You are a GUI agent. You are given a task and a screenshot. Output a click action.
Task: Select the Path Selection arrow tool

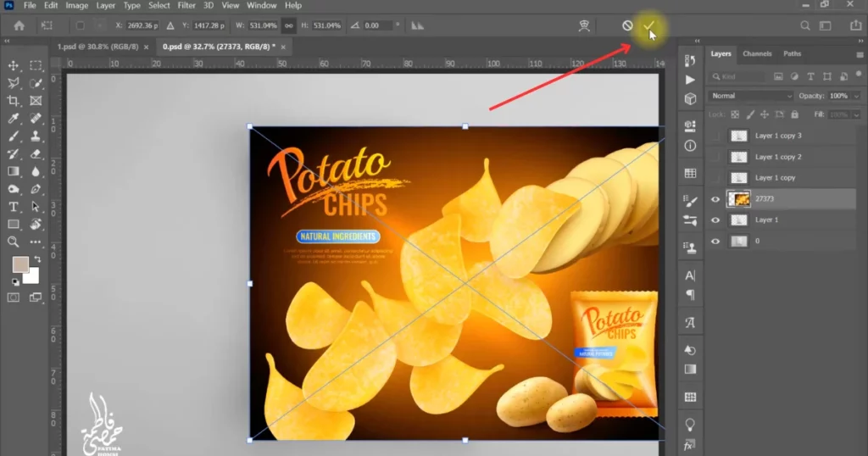point(36,207)
